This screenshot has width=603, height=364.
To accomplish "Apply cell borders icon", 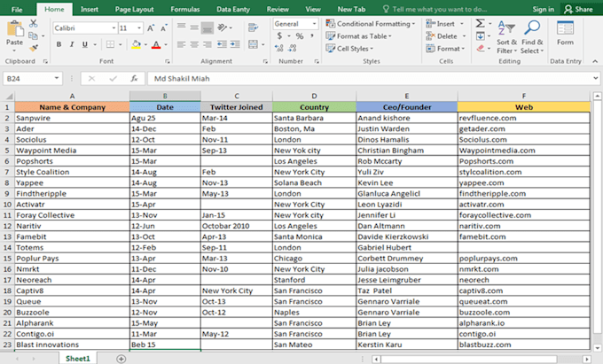I will pyautogui.click(x=110, y=44).
